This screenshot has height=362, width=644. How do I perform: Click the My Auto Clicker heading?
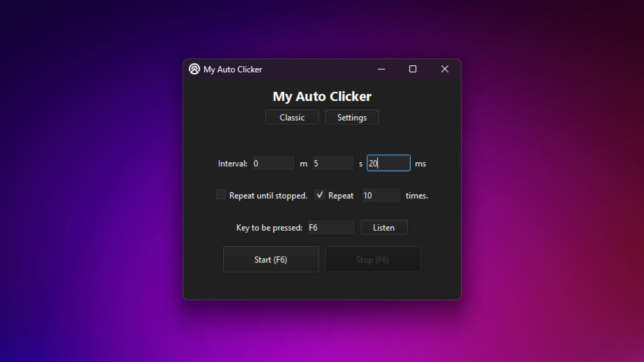pos(322,97)
